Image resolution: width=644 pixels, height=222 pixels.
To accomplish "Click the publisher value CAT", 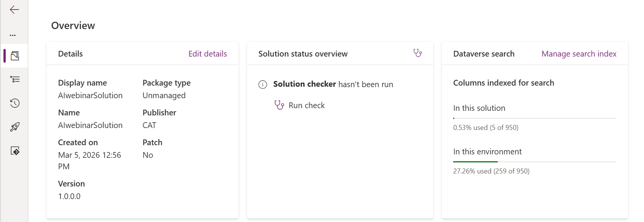I will [x=149, y=125].
